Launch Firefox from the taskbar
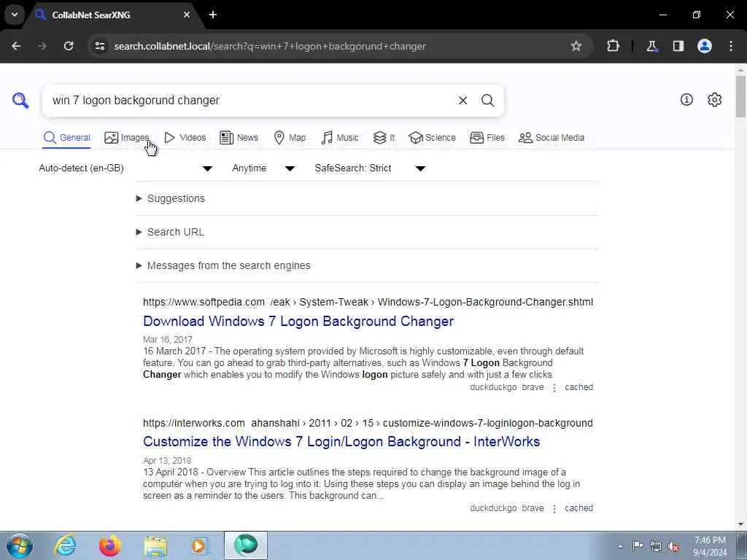This screenshot has height=560, width=747. (110, 545)
